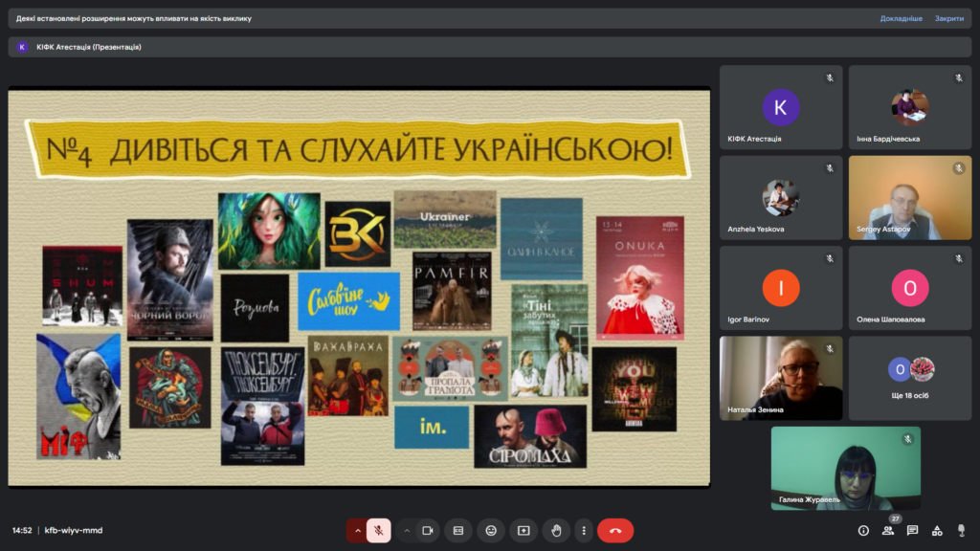Click the K avatar in presentation bar
Image resolution: width=980 pixels, height=551 pixels.
click(x=22, y=47)
